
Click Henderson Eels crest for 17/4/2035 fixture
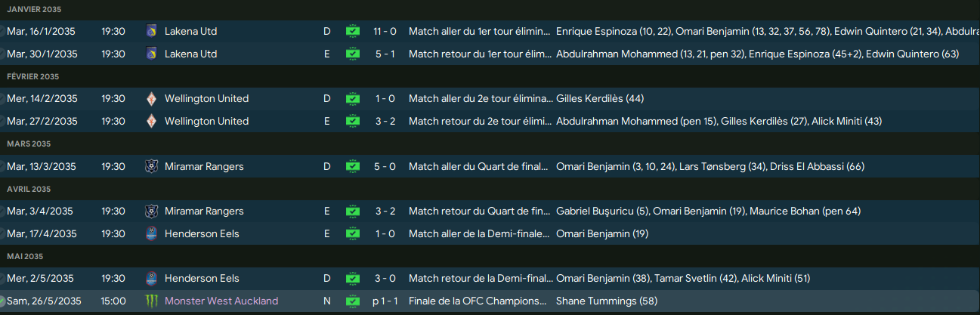click(x=151, y=233)
